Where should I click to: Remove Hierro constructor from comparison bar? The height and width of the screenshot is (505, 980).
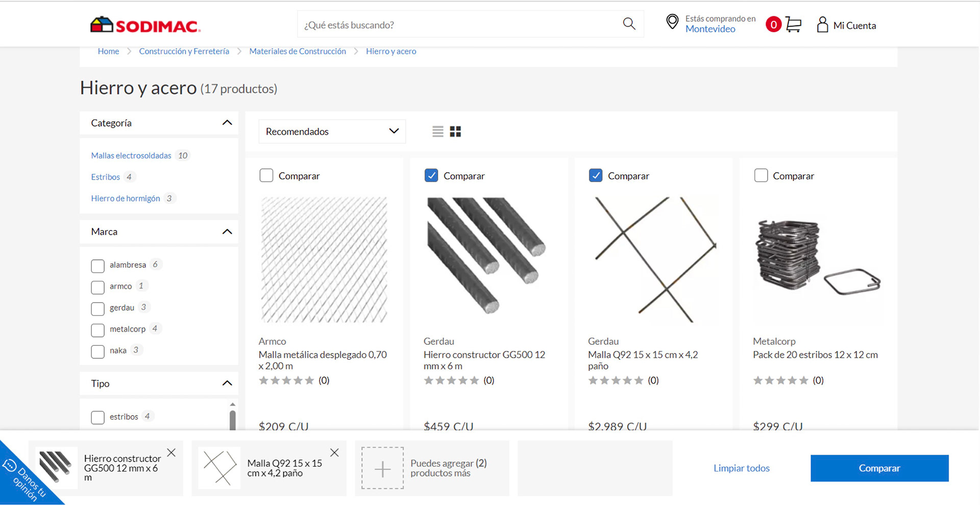coord(171,452)
